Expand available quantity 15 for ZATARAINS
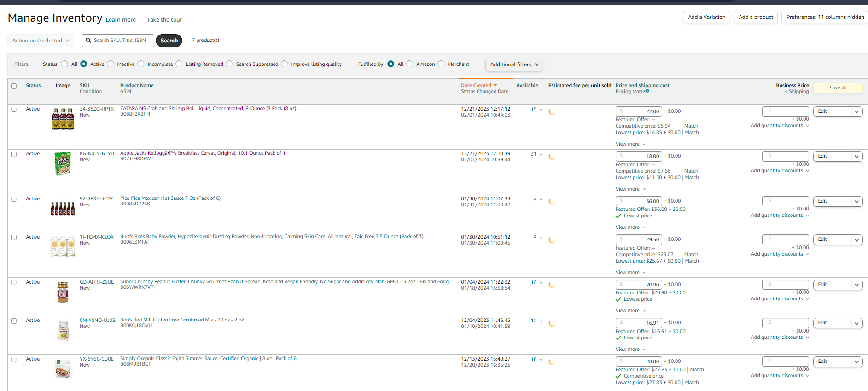The image size is (868, 391). [x=536, y=110]
